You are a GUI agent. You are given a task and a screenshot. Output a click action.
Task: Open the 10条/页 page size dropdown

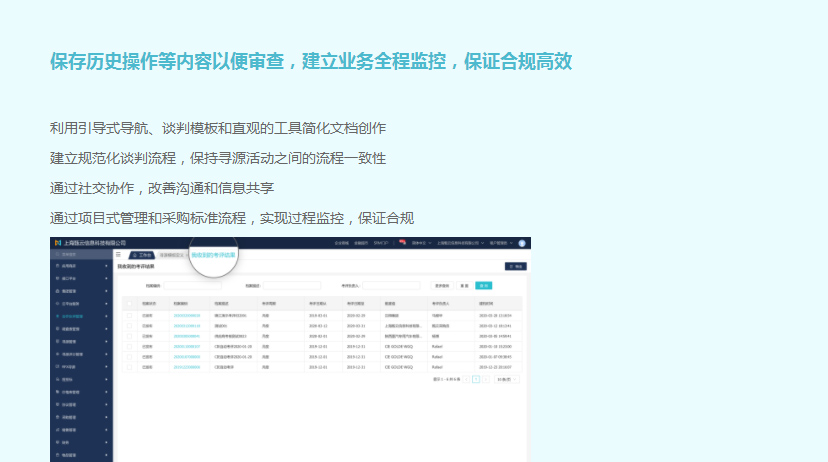[507, 379]
